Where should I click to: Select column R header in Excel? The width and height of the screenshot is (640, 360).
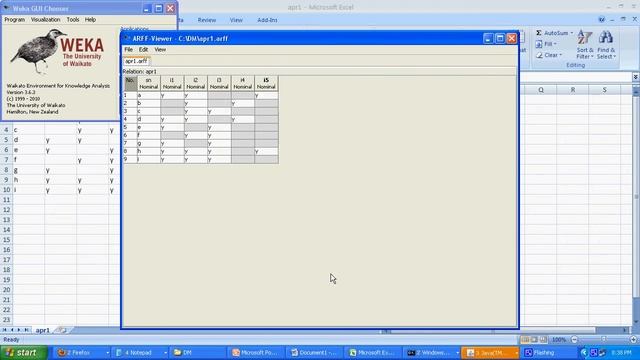[573, 90]
